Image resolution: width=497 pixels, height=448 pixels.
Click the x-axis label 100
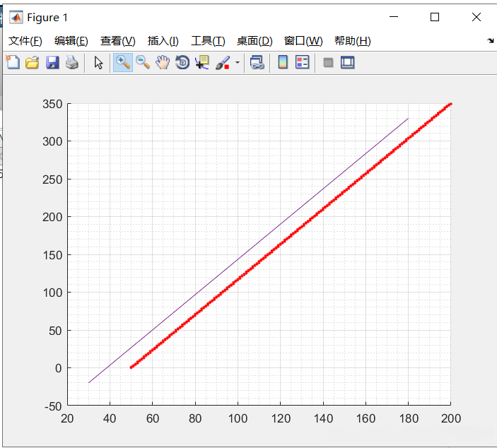[x=238, y=418]
